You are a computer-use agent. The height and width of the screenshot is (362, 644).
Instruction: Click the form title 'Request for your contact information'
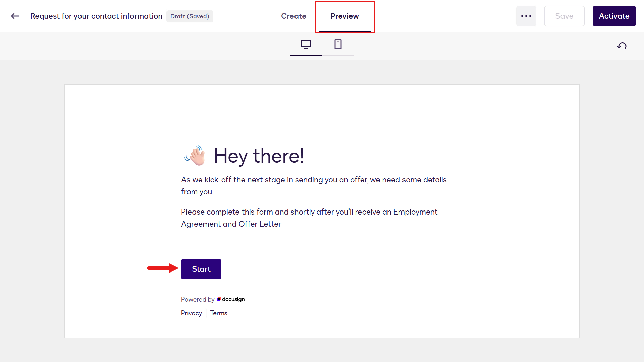(96, 16)
